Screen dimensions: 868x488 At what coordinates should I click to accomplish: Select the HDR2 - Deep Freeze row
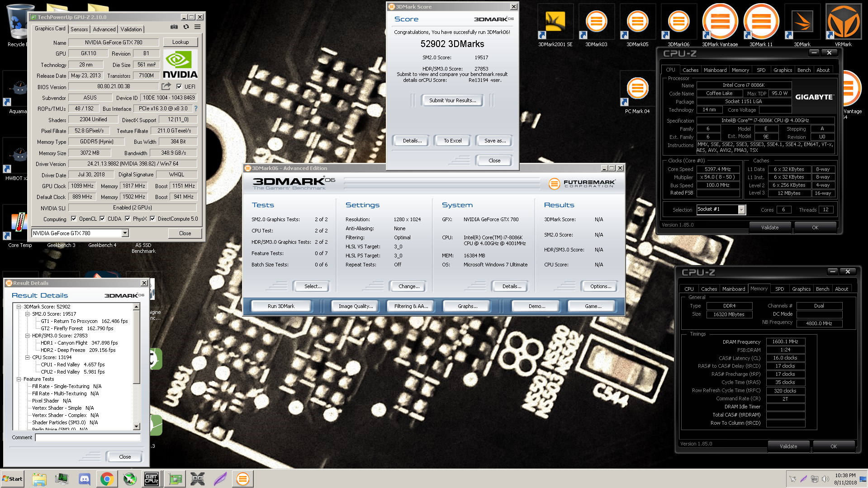click(x=78, y=350)
